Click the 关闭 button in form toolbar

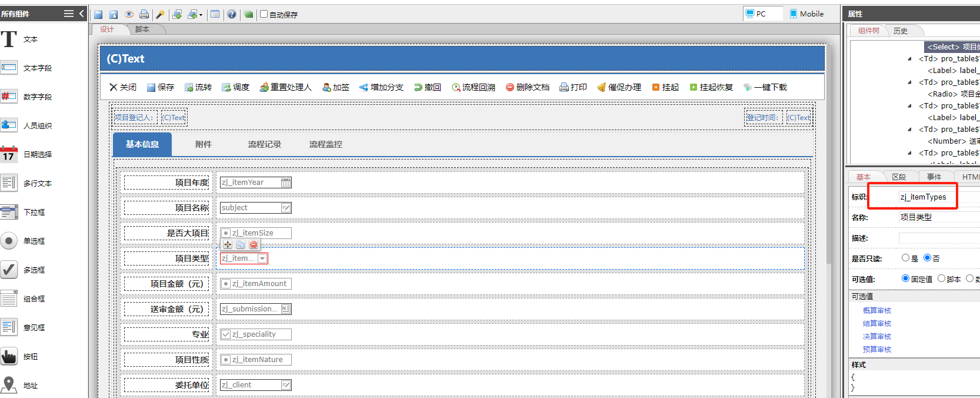tap(123, 87)
